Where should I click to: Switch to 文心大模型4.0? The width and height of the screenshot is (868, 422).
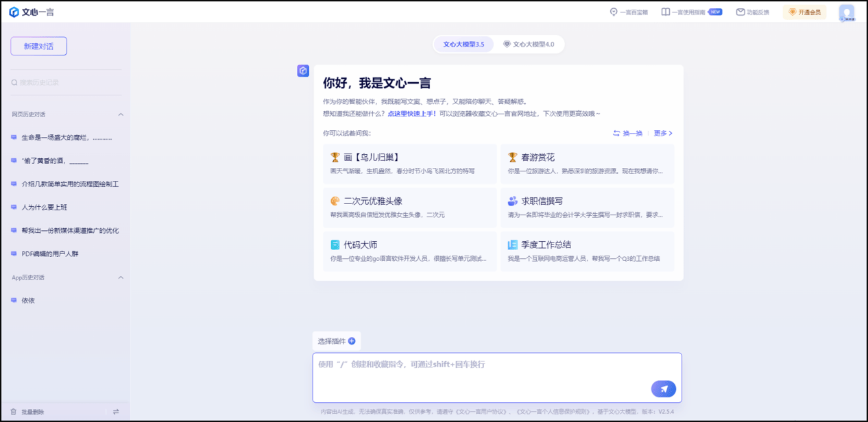[529, 44]
